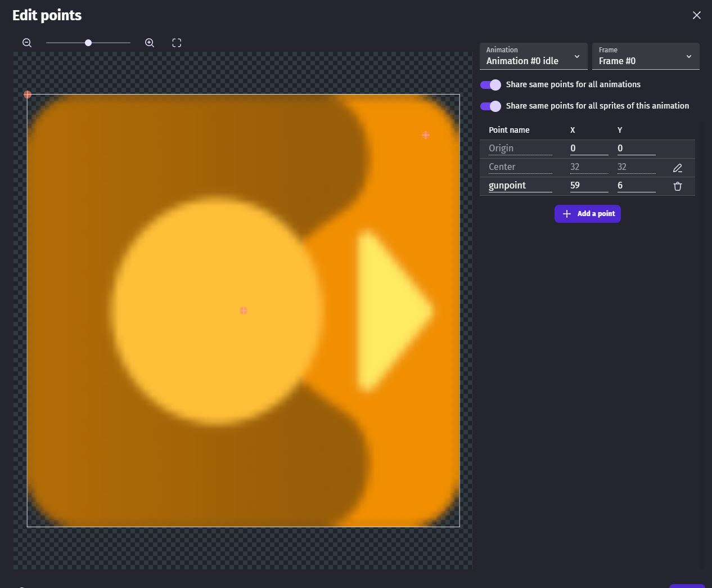The image size is (712, 588).
Task: Click the Origin X value field
Action: pyautogui.click(x=589, y=149)
